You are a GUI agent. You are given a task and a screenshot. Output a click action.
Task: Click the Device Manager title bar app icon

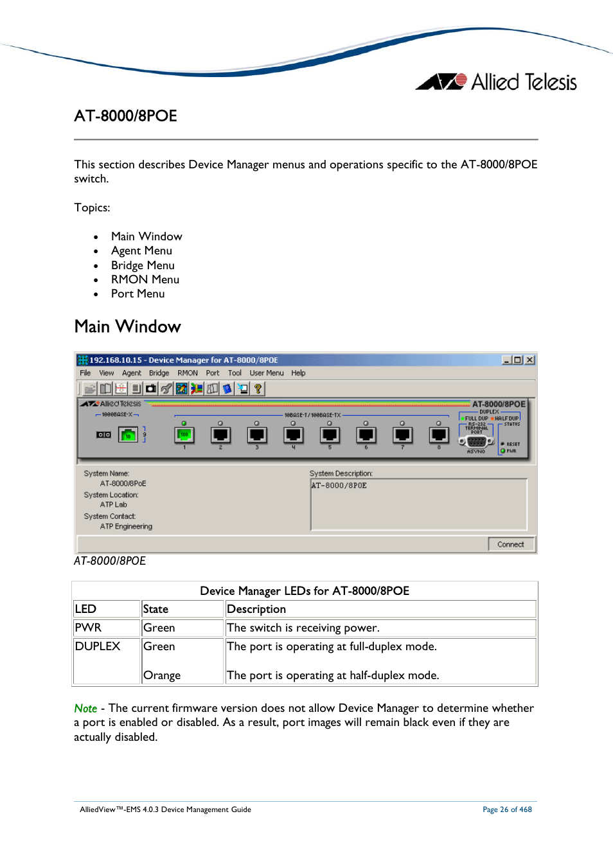(x=83, y=360)
